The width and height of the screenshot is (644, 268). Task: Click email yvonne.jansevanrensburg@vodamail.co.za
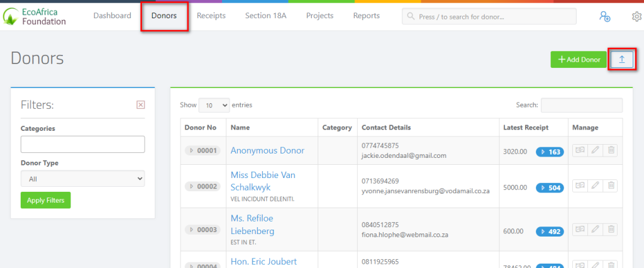[x=426, y=191]
